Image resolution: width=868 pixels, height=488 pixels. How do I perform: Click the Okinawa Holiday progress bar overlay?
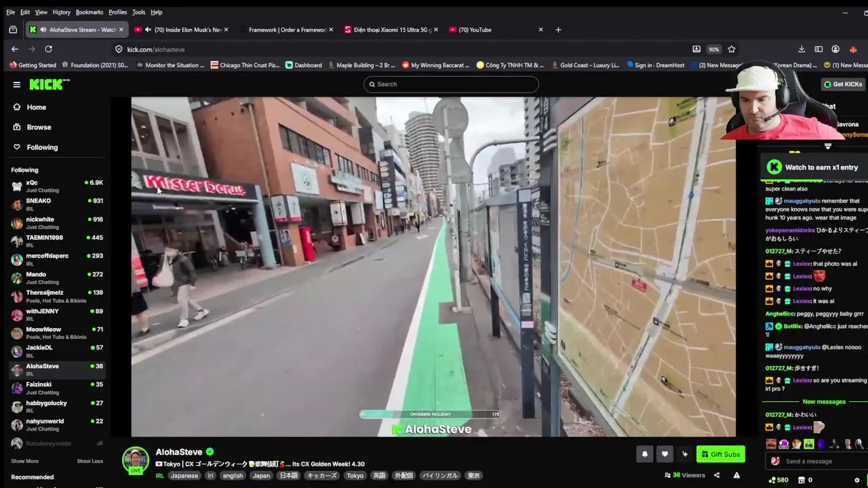430,414
